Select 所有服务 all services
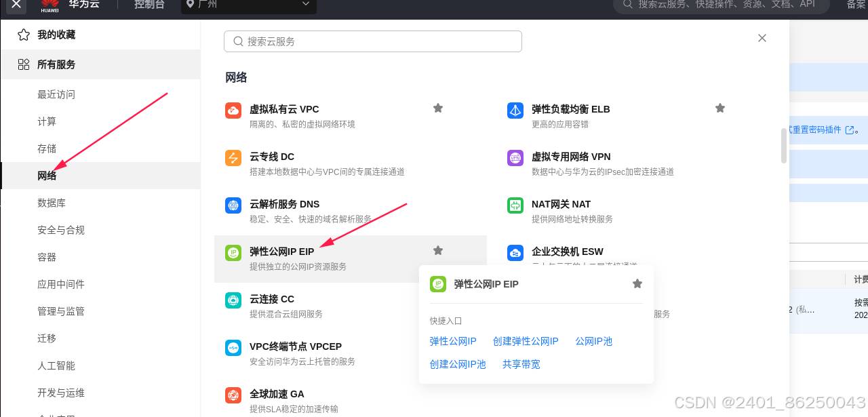Viewport: 868px width, 417px height. tap(100, 64)
